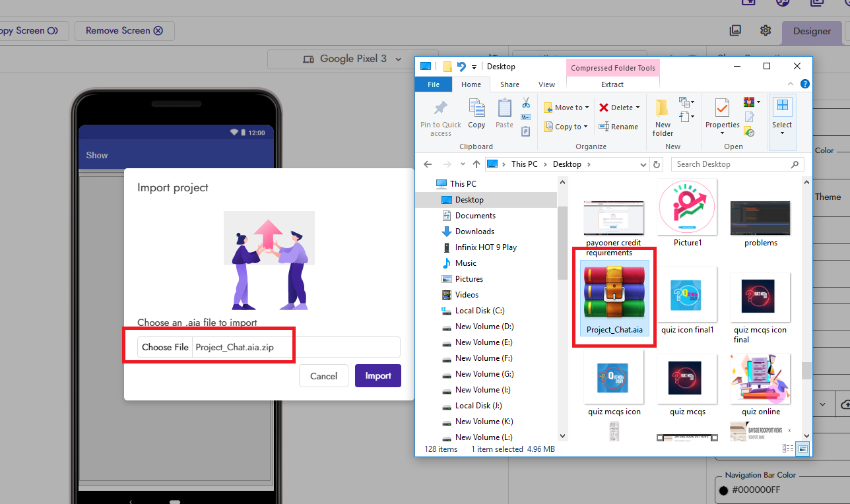Image resolution: width=850 pixels, height=504 pixels.
Task: Open the Explorer help question mark
Action: pos(805,84)
